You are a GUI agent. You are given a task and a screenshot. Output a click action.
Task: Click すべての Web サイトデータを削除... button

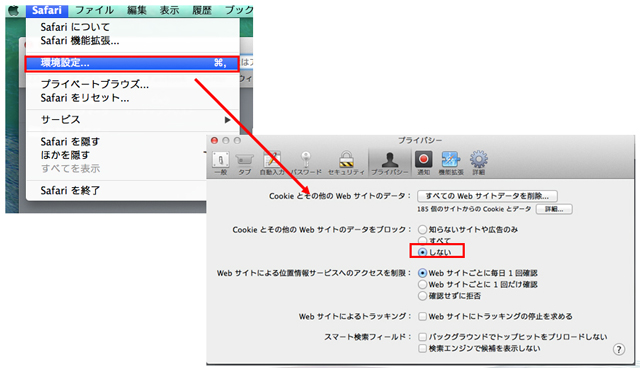click(487, 196)
